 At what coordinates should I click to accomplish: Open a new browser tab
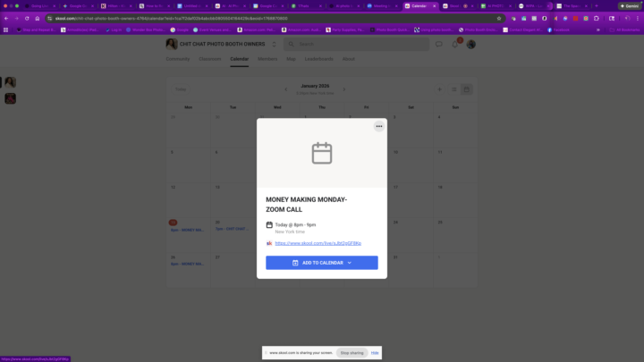coord(597,5)
